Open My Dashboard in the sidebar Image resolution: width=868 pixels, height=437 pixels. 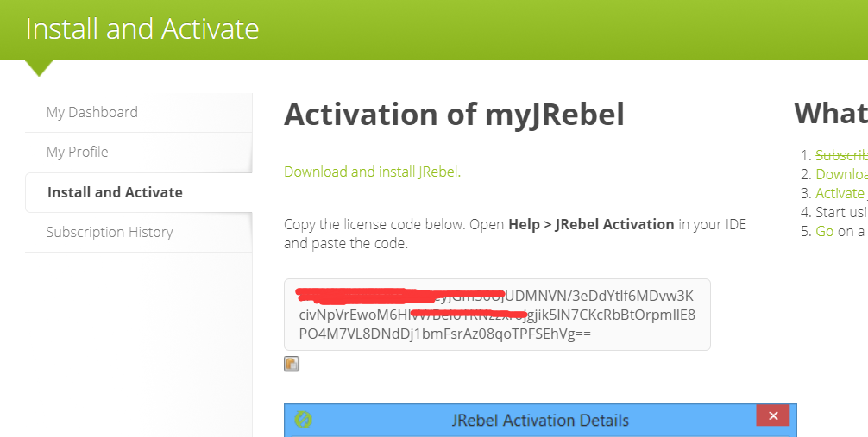91,112
